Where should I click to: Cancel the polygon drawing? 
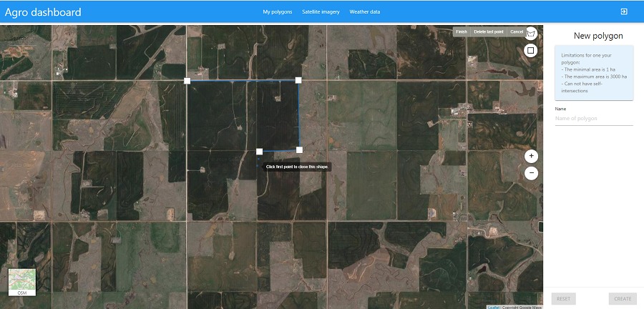(516, 32)
